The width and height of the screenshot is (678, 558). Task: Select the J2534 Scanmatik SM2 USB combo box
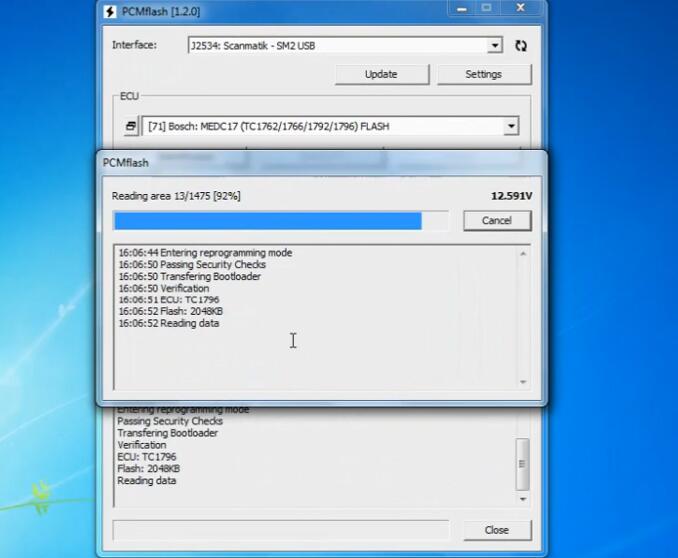[345, 45]
